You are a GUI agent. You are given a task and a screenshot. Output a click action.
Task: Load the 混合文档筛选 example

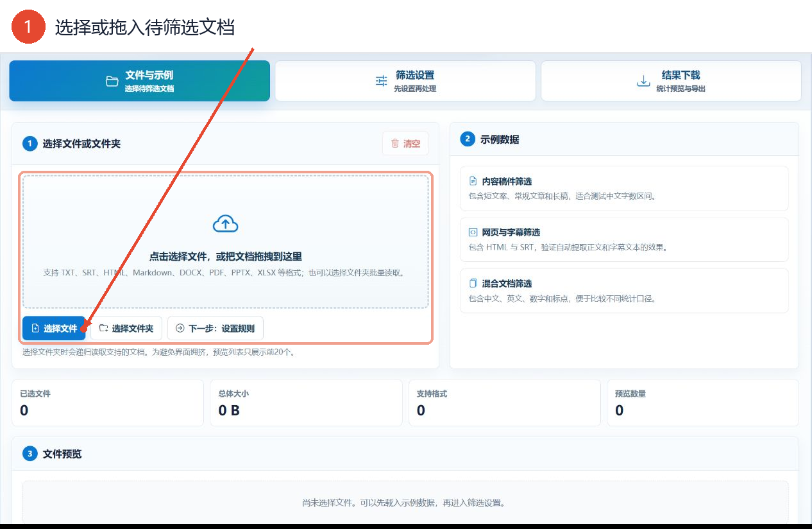(624, 291)
